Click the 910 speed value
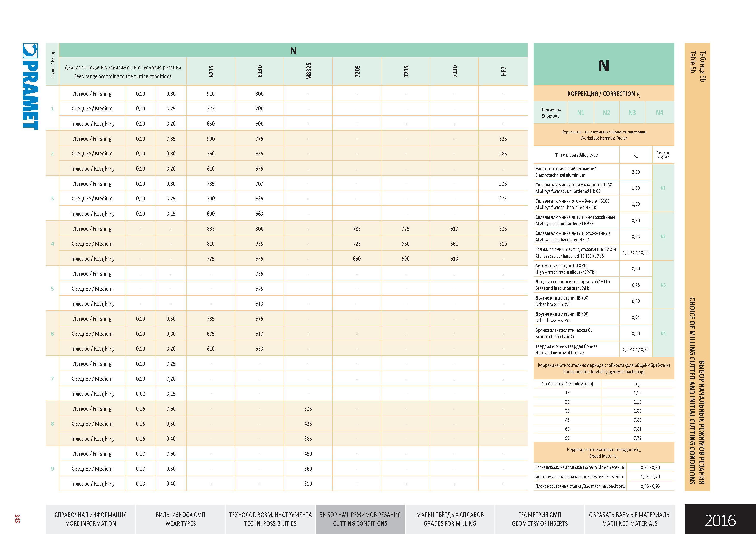756x534 pixels. pyautogui.click(x=211, y=94)
